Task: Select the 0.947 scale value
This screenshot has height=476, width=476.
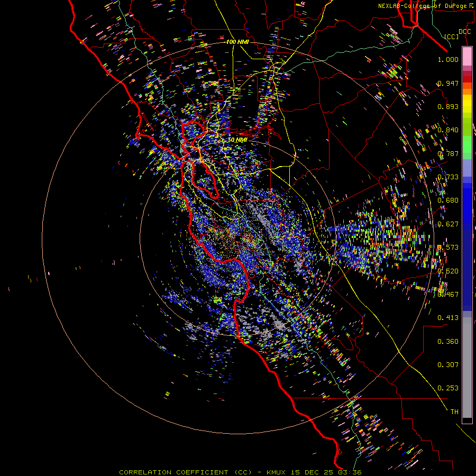Action: click(x=448, y=83)
